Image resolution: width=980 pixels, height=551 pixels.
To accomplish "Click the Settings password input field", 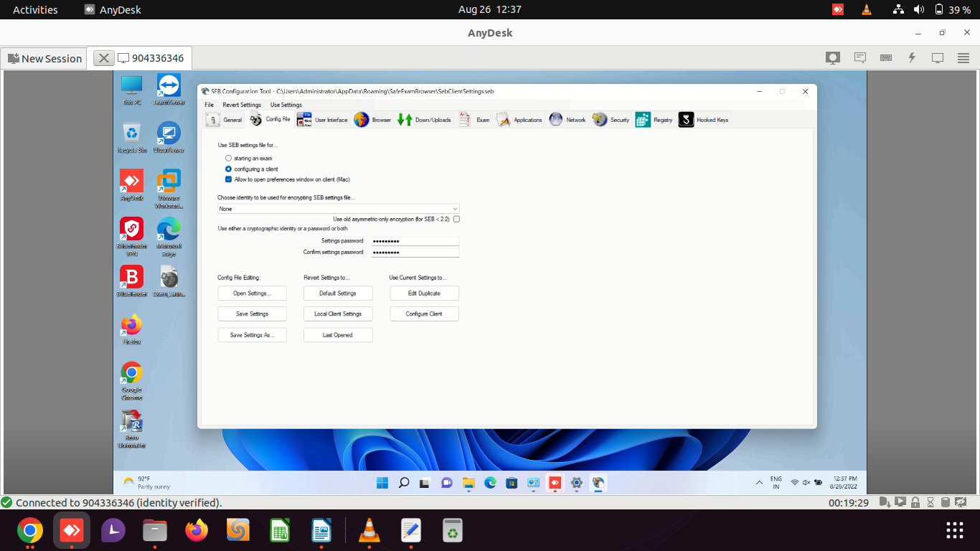I will coord(415,240).
